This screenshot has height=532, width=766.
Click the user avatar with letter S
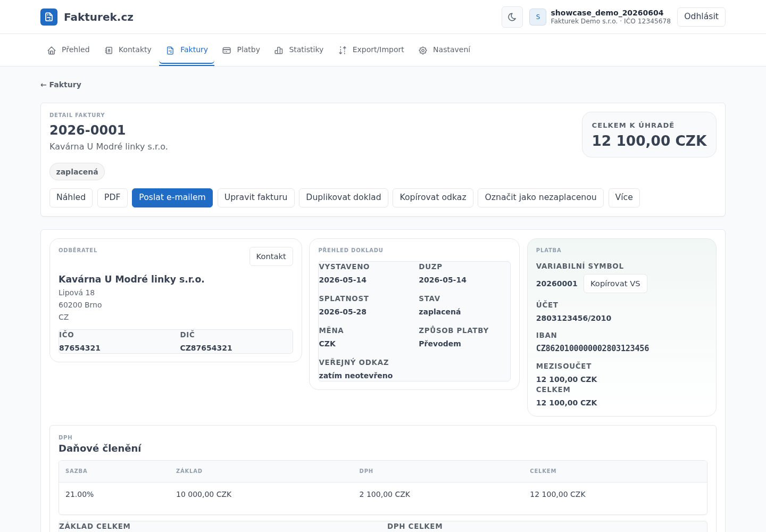click(x=538, y=17)
